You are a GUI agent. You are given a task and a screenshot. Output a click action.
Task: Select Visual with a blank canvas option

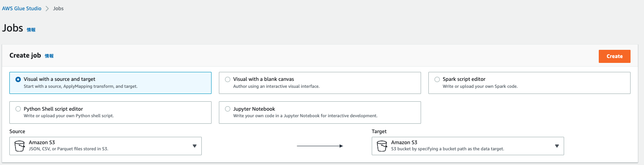(228, 79)
